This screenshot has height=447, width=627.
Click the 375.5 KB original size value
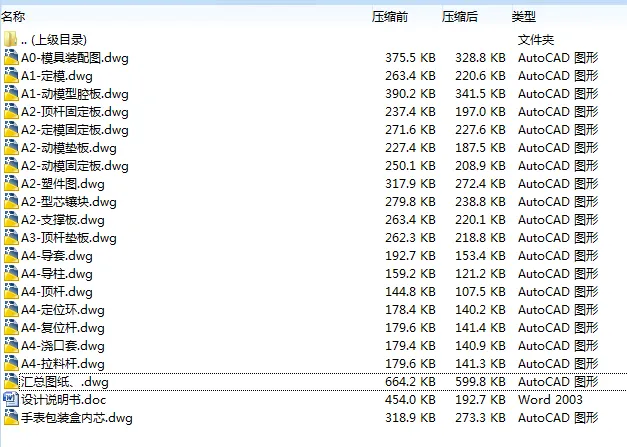(x=410, y=58)
